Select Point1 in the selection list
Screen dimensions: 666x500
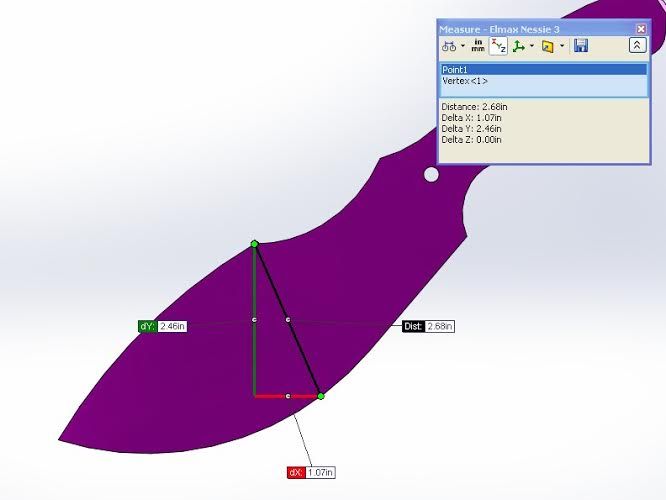(544, 70)
